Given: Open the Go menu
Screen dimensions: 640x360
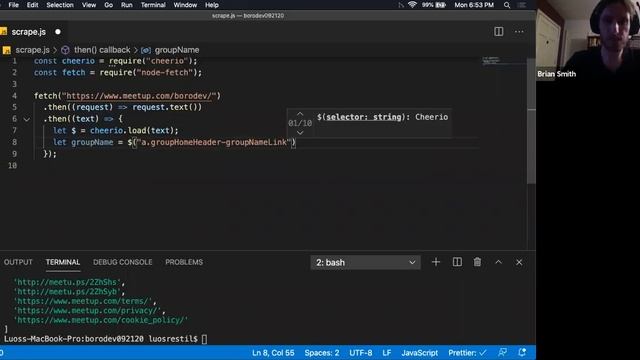Looking at the screenshot, I should click(109, 5).
